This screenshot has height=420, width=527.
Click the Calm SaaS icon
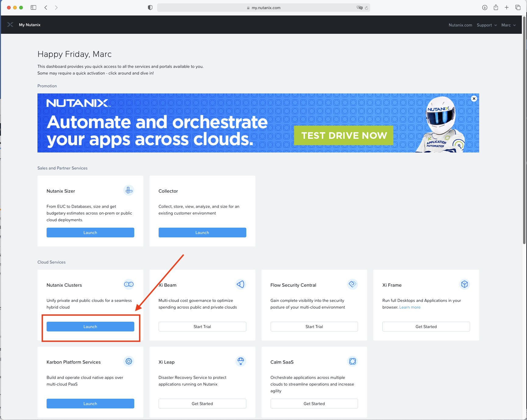353,361
